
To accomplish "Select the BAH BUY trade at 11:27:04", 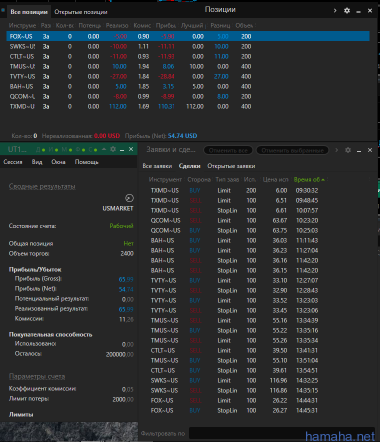I will 234,250.
